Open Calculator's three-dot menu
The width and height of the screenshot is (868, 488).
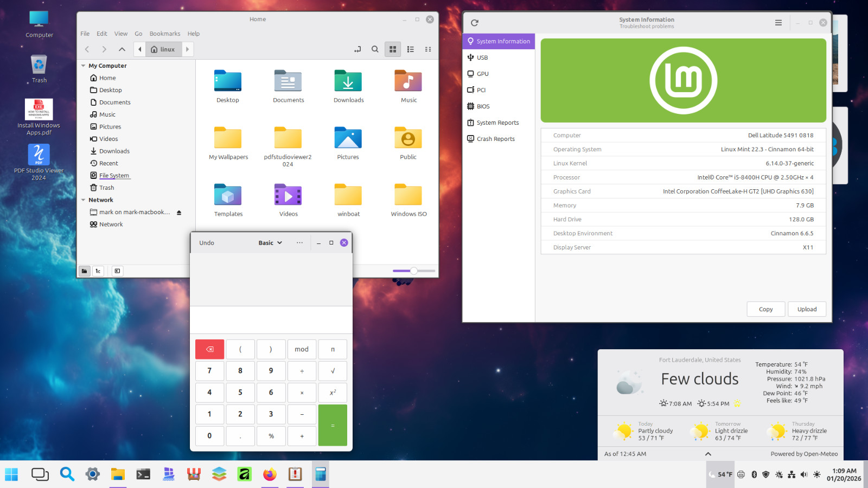pyautogui.click(x=299, y=243)
